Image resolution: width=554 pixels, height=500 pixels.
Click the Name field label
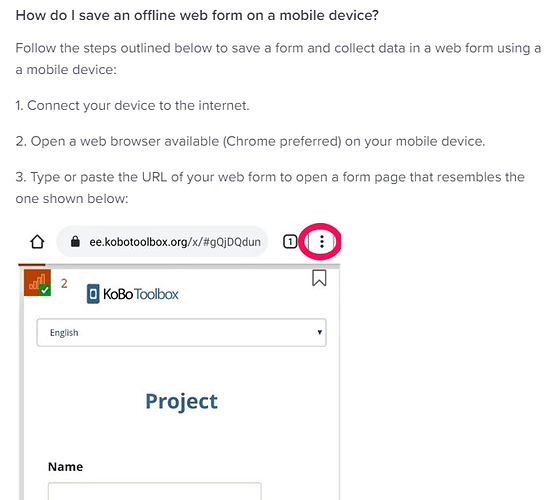(x=65, y=467)
